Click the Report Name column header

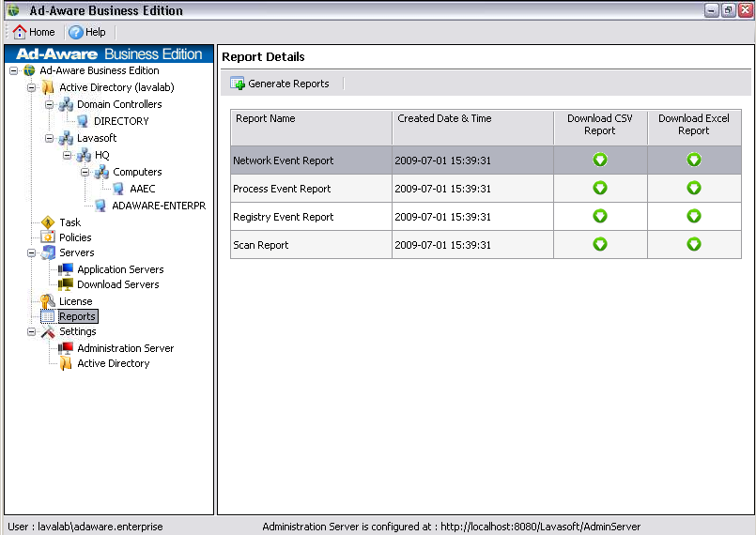coord(312,128)
